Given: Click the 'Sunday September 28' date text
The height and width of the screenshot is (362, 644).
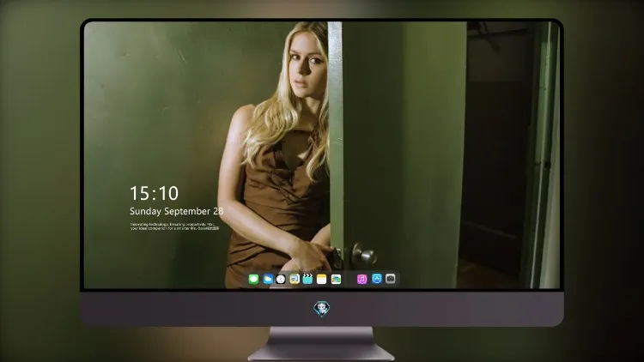Looking at the screenshot, I should click(x=177, y=211).
